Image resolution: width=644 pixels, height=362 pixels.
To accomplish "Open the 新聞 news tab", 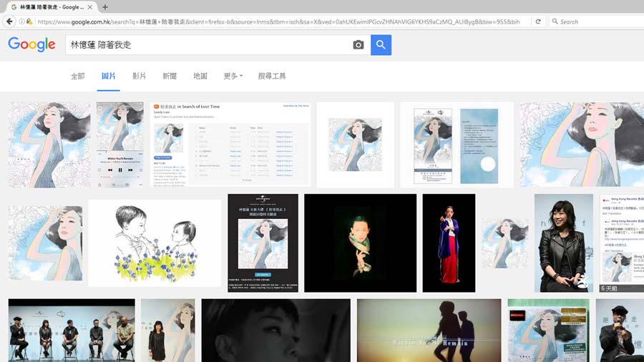I will tap(170, 76).
